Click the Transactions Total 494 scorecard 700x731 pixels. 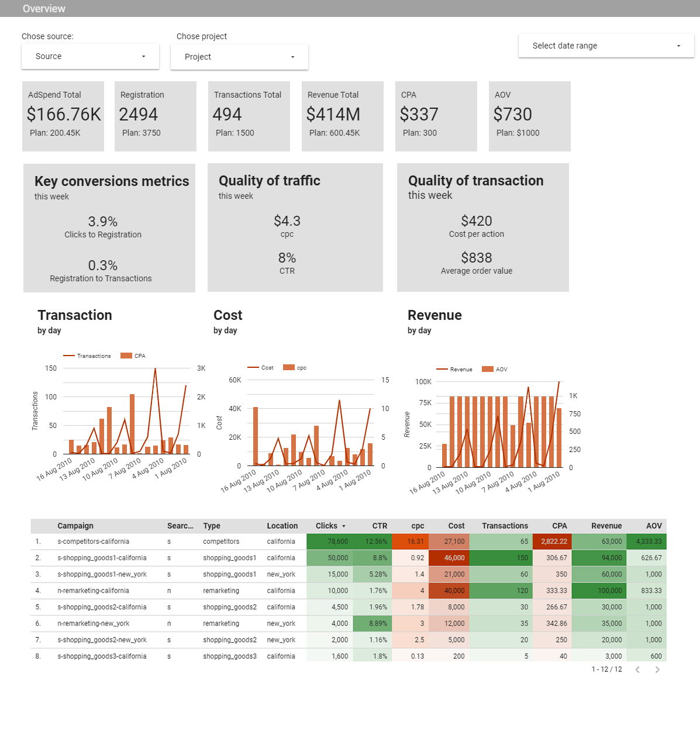pyautogui.click(x=249, y=116)
